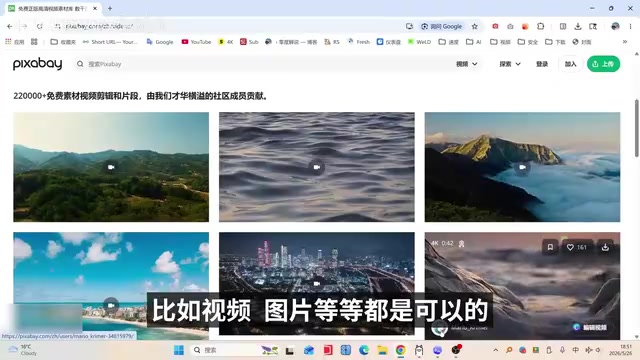Open the Chrome three-dot menu
Viewport: 640px width, 360px height.
[630, 26]
